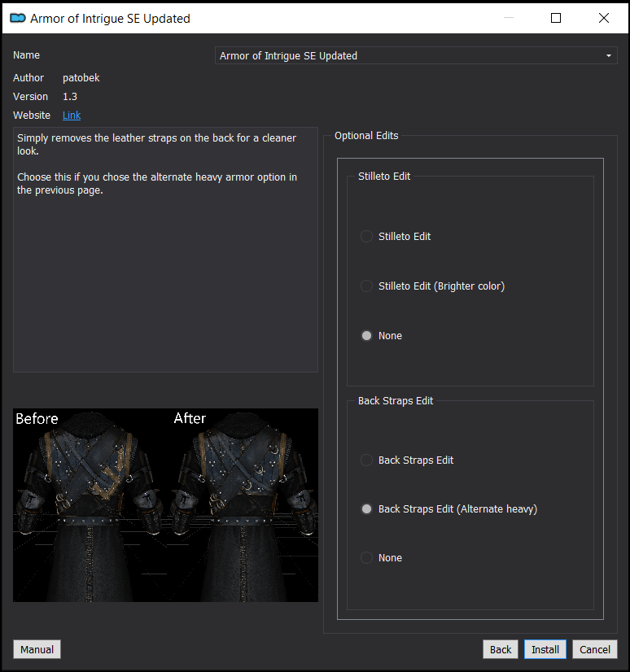Maximize the installer window

pyautogui.click(x=556, y=18)
